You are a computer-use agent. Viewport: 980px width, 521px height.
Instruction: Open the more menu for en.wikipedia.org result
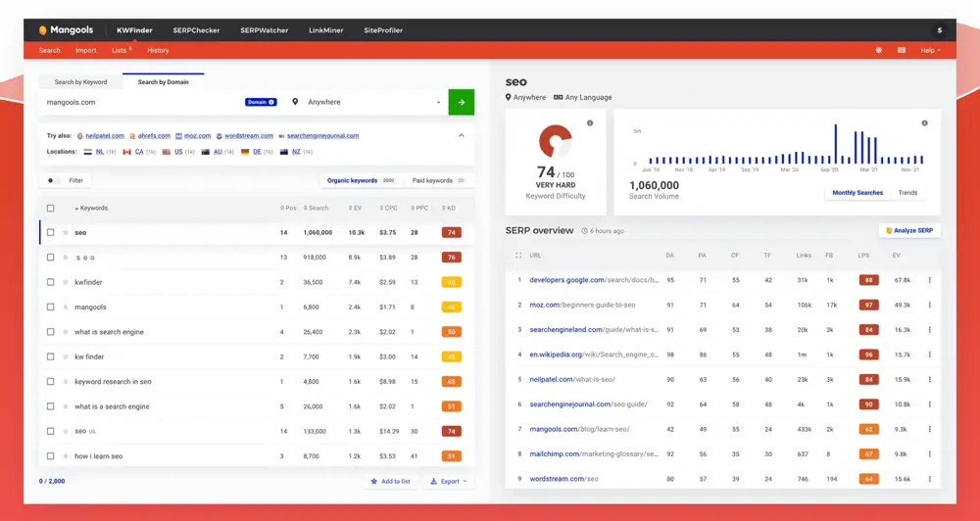(x=929, y=355)
